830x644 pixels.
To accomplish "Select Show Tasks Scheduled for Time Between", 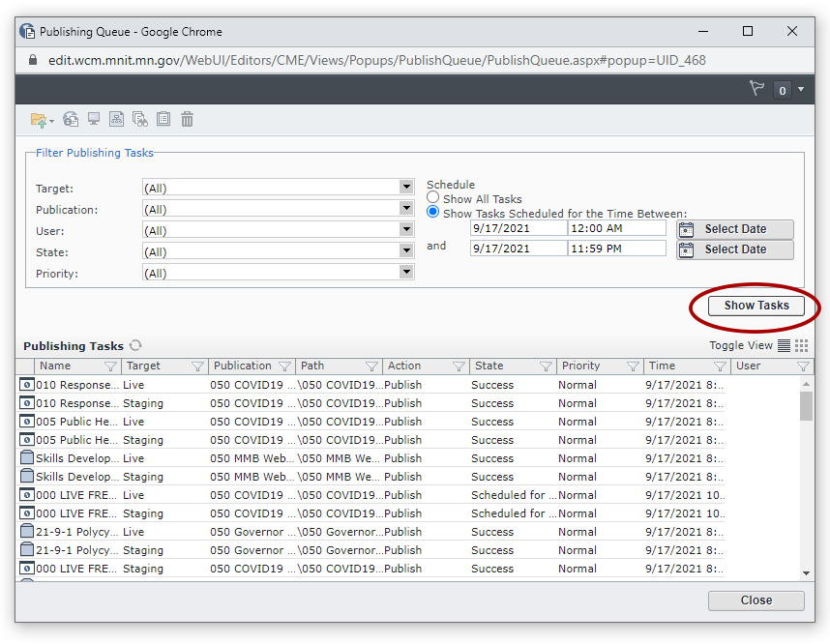I will pyautogui.click(x=433, y=213).
